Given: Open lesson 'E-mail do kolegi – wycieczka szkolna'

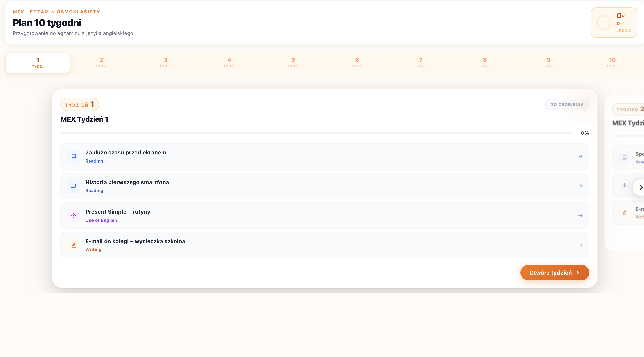Looking at the screenshot, I should [325, 245].
